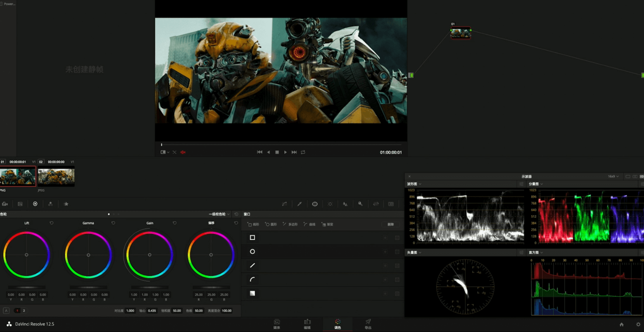Open vectorscope settings

tap(521, 252)
